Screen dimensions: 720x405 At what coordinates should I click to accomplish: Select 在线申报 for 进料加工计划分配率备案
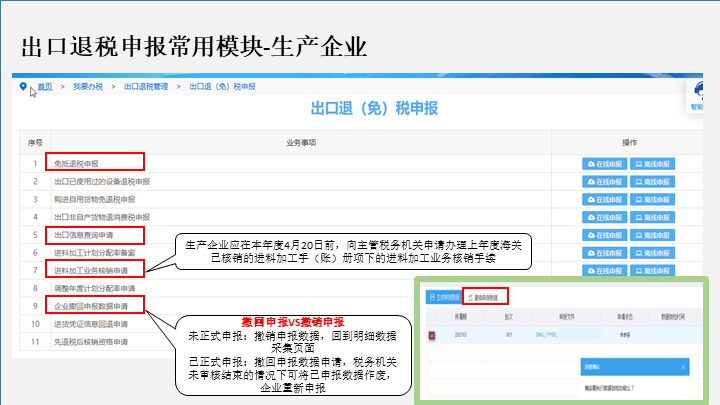pyautogui.click(x=604, y=253)
